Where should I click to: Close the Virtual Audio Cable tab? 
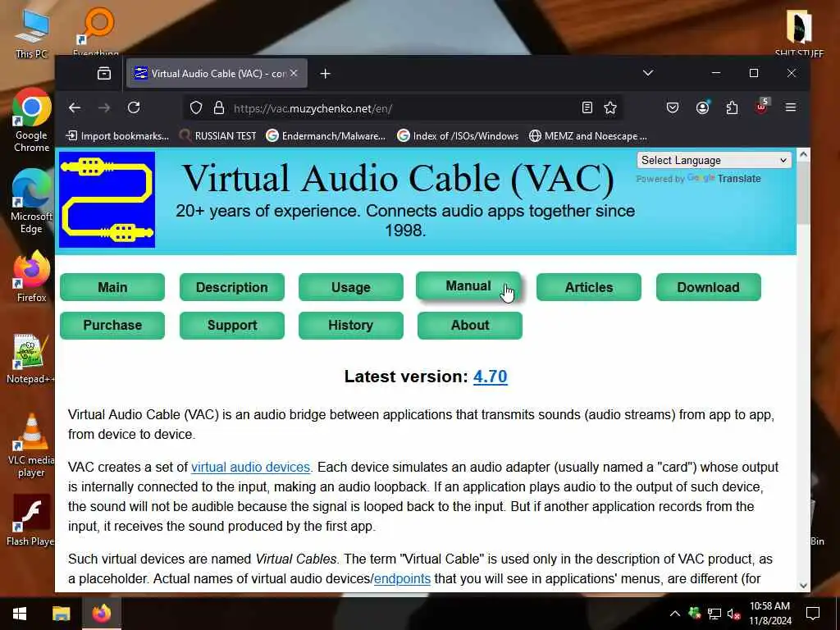point(294,73)
